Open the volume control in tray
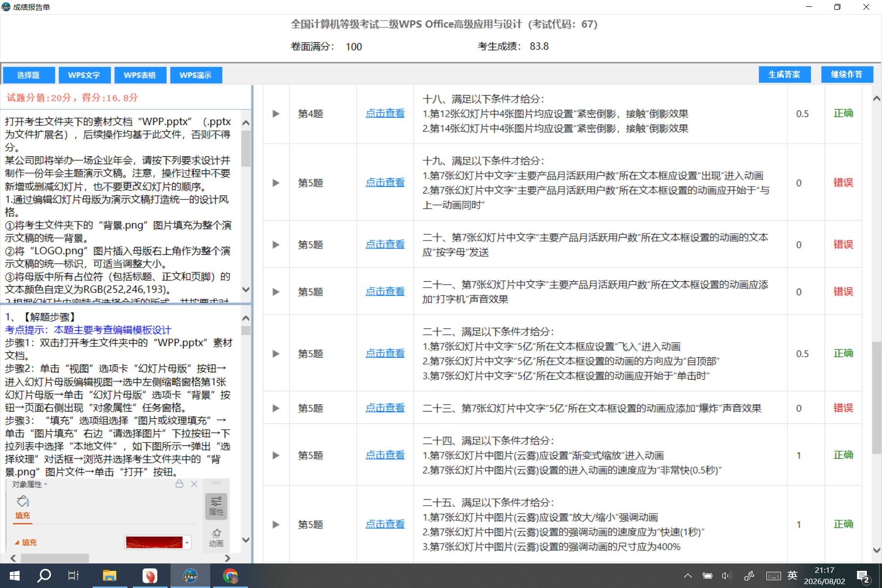The height and width of the screenshot is (588, 882). (726, 576)
